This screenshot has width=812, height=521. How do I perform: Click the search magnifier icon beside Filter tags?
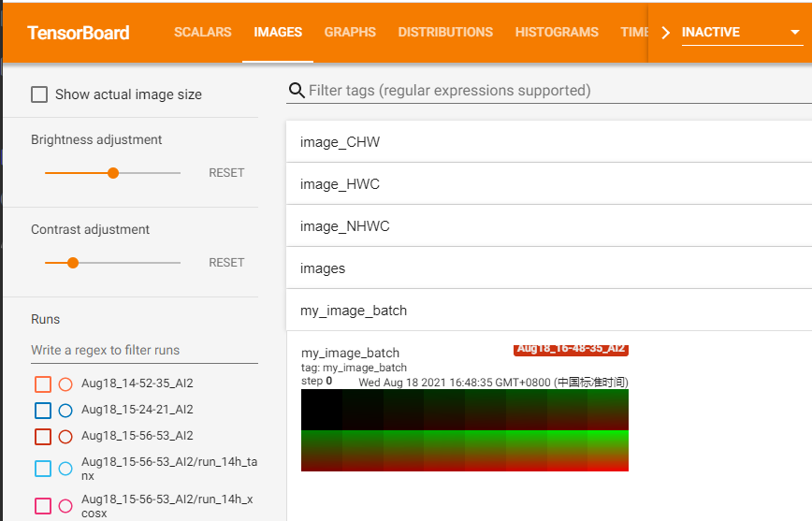[297, 91]
